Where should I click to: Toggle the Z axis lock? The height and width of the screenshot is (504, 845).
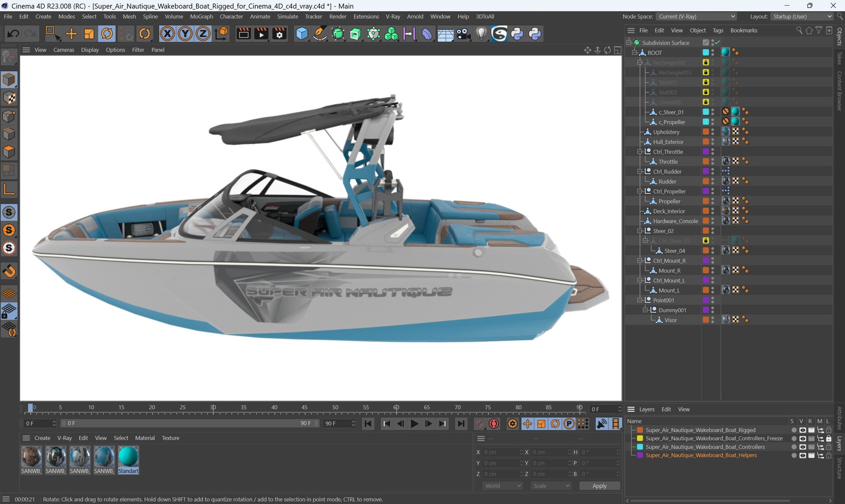pyautogui.click(x=203, y=34)
